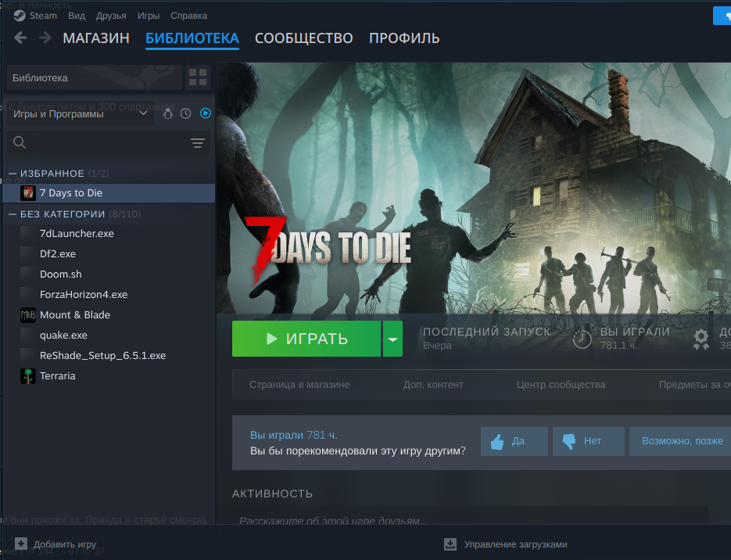Click the 7 Days to Die game icon
Image resolution: width=731 pixels, height=560 pixels.
pyautogui.click(x=28, y=193)
